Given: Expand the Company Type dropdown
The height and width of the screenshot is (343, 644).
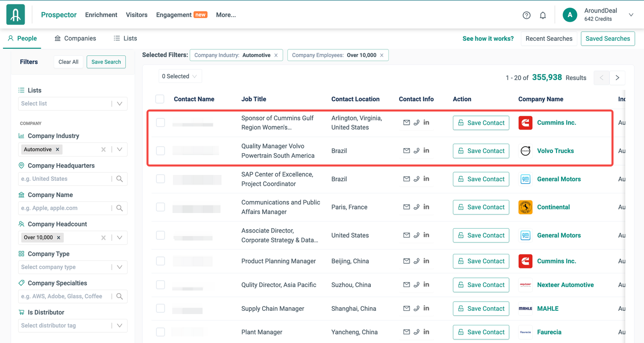Looking at the screenshot, I should coord(120,267).
